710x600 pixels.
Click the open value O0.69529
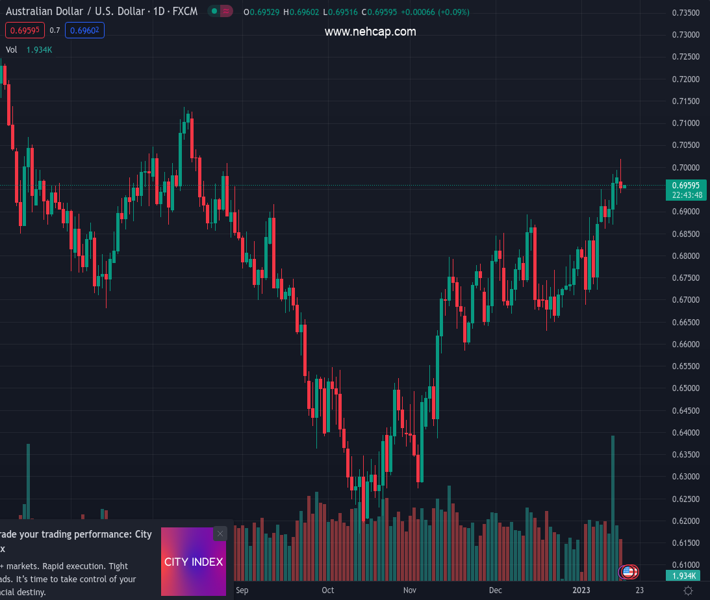point(261,12)
